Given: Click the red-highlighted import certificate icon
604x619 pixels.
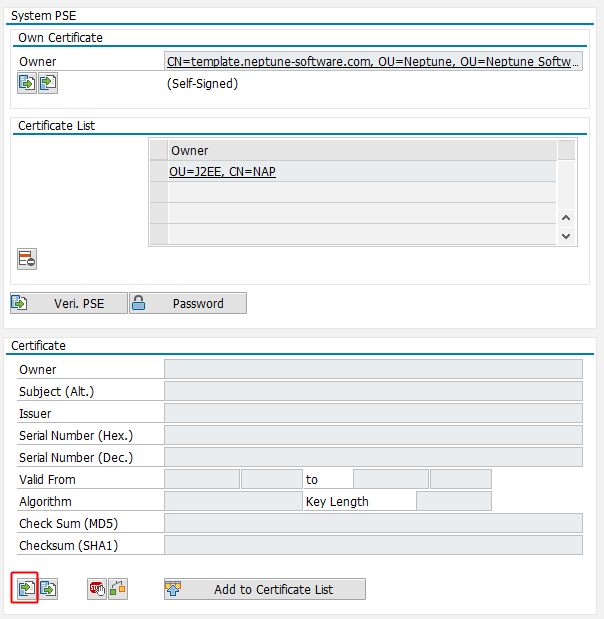Looking at the screenshot, I should (27, 589).
